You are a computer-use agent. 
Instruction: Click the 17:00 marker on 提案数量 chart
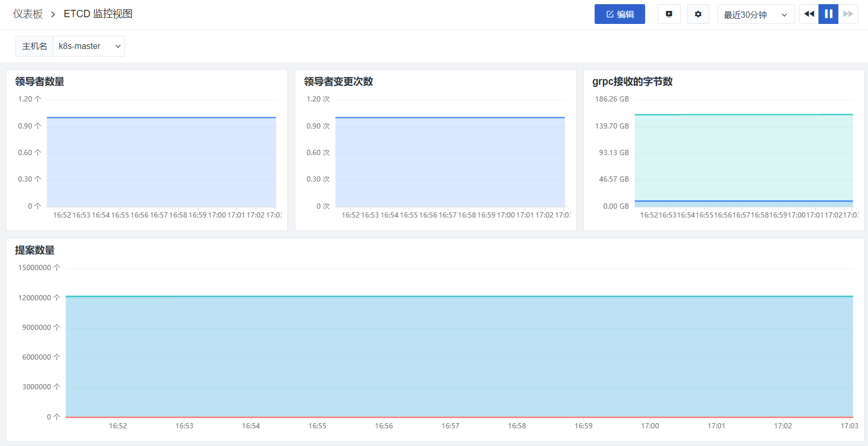pos(650,426)
